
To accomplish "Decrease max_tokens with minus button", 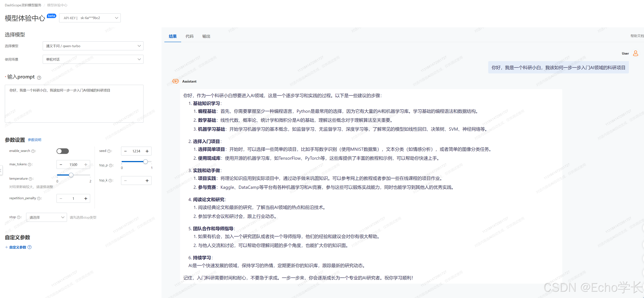I will (61, 164).
